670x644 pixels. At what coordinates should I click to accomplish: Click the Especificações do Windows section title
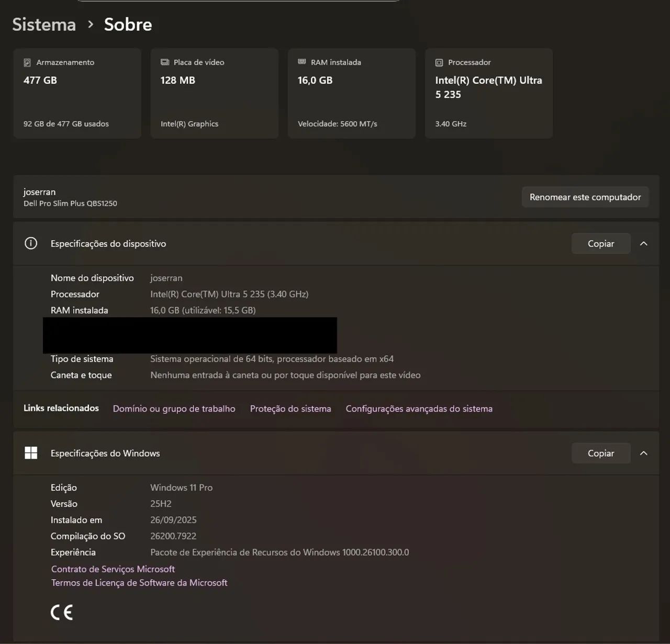click(105, 454)
